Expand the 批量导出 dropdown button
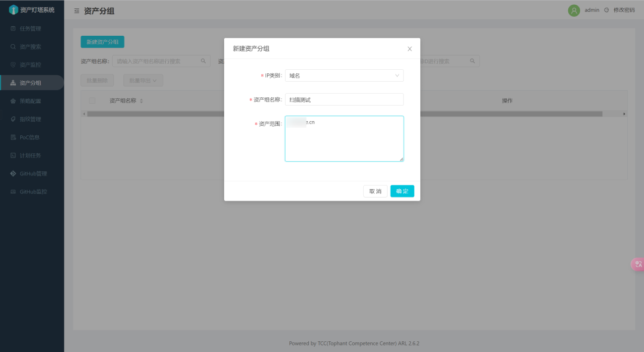Viewport: 644px width, 352px height. click(x=143, y=80)
